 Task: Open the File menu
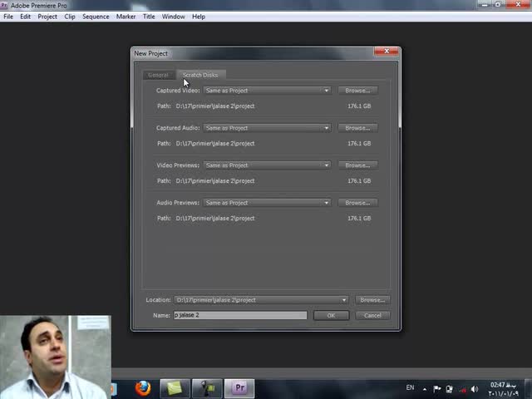8,17
